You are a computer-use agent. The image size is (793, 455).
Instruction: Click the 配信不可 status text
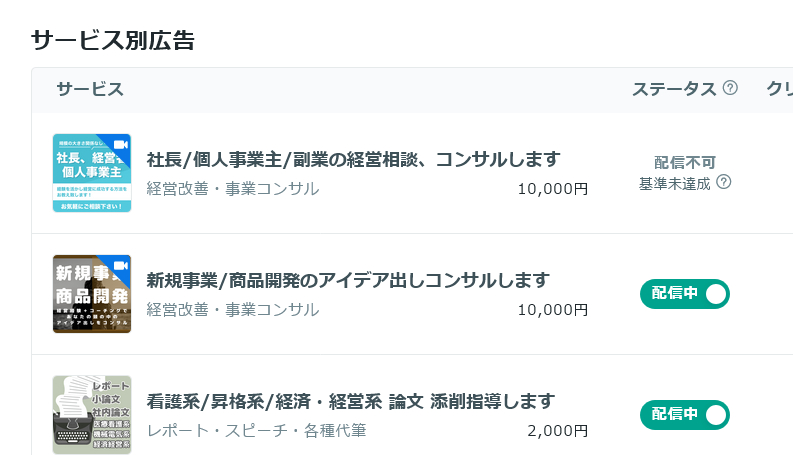685,162
